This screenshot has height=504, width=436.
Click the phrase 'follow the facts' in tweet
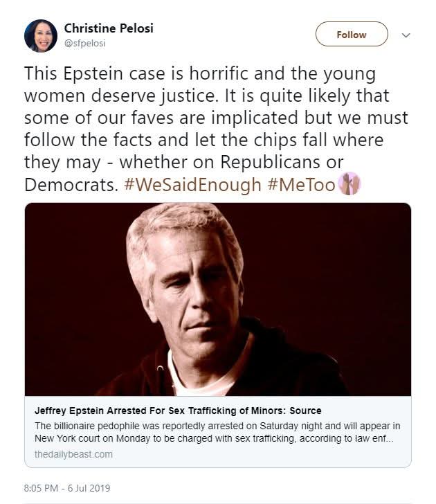(x=80, y=140)
